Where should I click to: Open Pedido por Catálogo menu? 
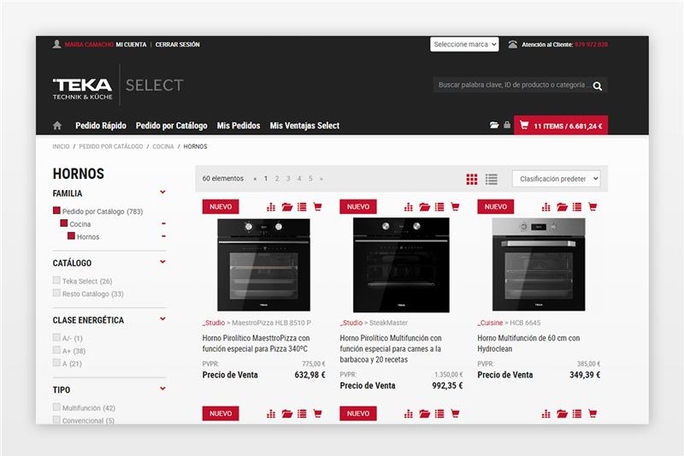pos(171,126)
